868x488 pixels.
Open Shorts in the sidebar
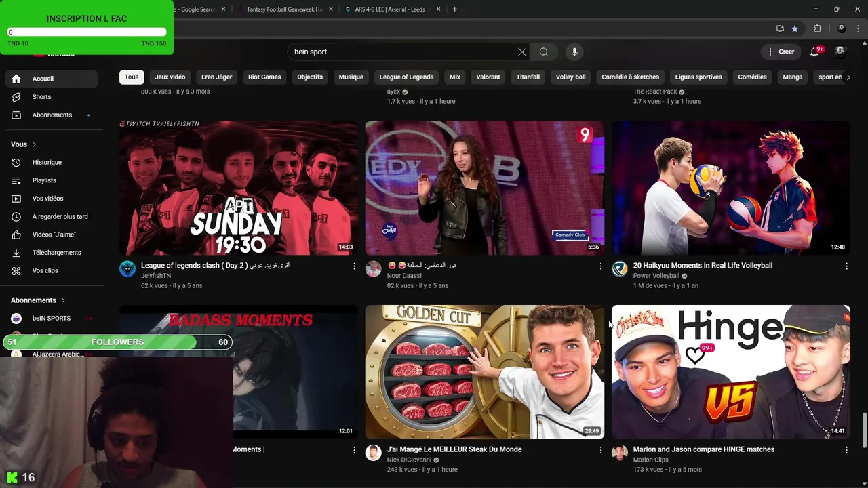tap(52, 97)
